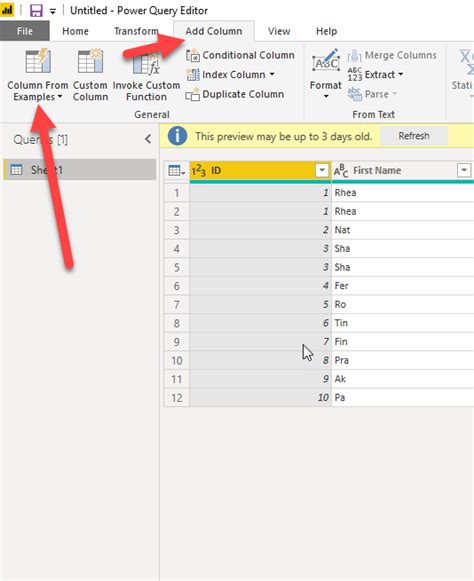Click the Duplicate Column label
474x581 pixels.
[243, 94]
